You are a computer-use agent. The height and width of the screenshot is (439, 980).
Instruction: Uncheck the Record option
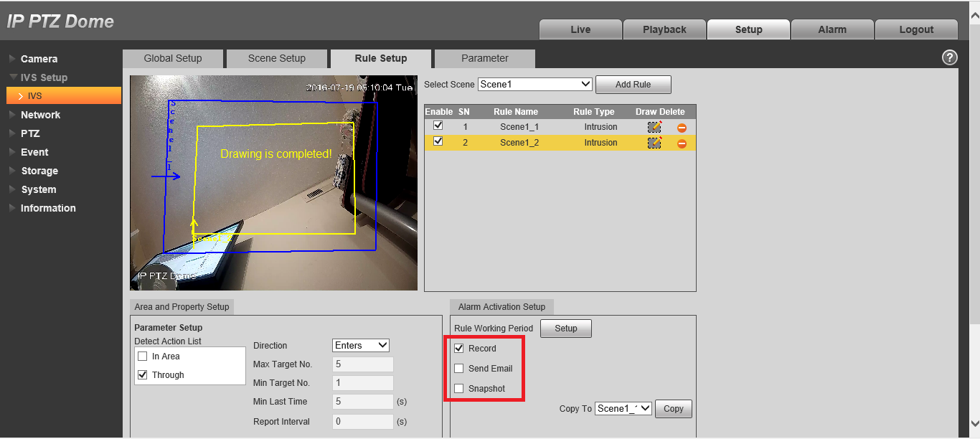click(x=459, y=349)
